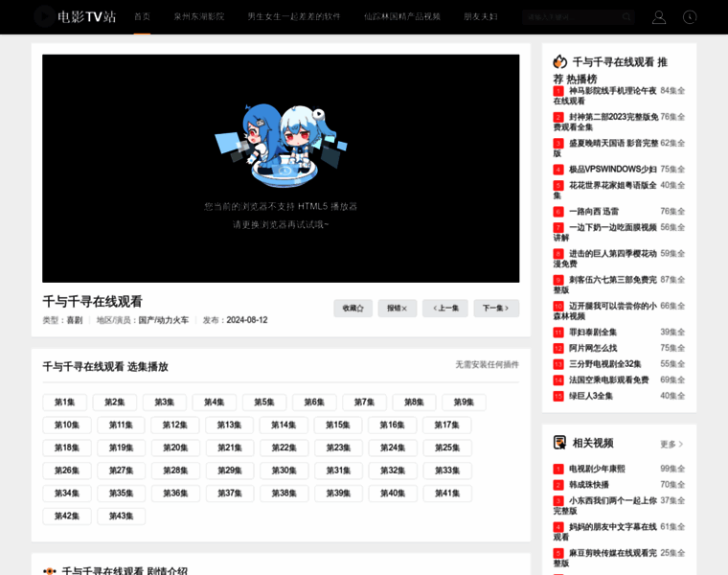The height and width of the screenshot is (575, 728).
Task: Open 一路向西 迅雷 link
Action: 594,212
